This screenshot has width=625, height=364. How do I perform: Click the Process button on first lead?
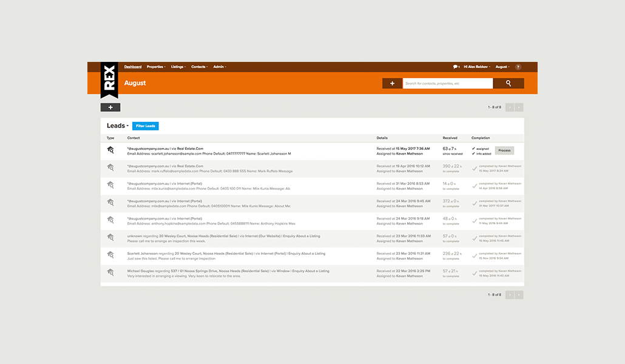pyautogui.click(x=504, y=150)
